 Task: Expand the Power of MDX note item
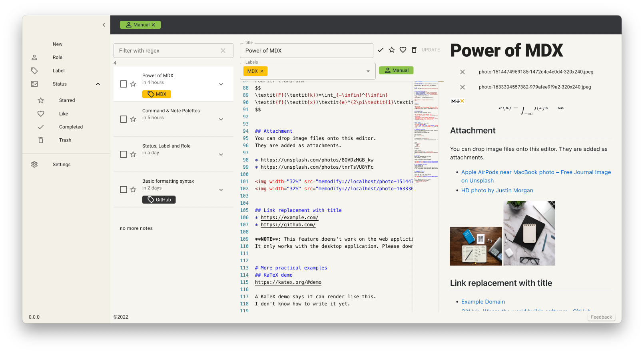click(221, 84)
